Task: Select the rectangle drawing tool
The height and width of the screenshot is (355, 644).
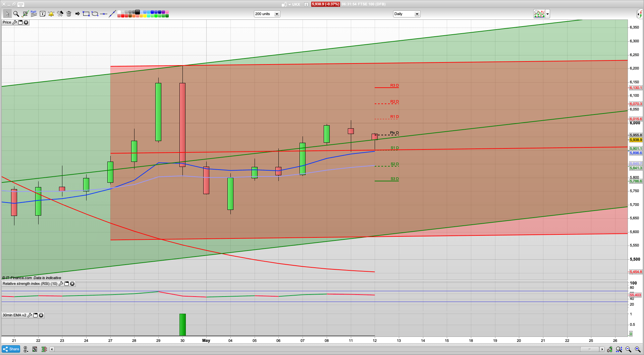Action: tap(86, 14)
